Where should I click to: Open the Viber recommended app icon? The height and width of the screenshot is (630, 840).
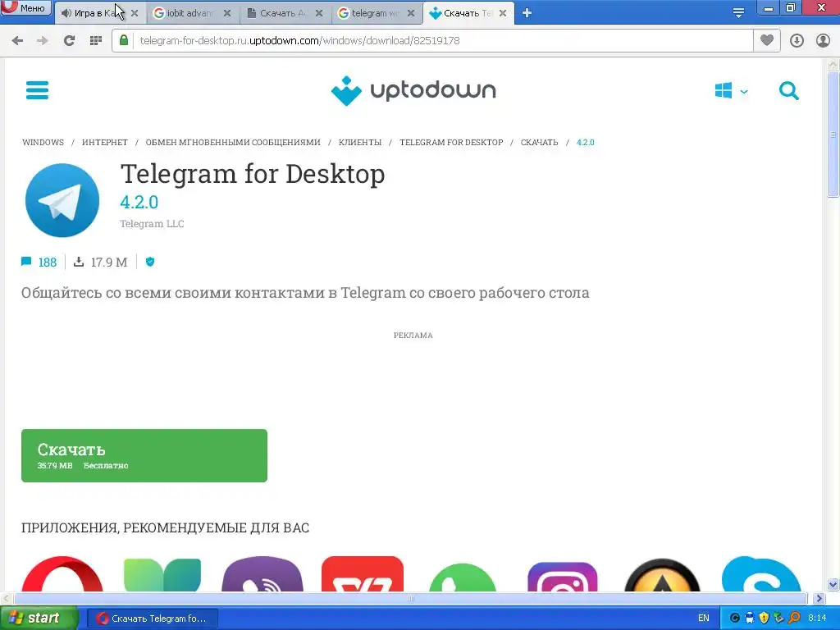pos(262,573)
